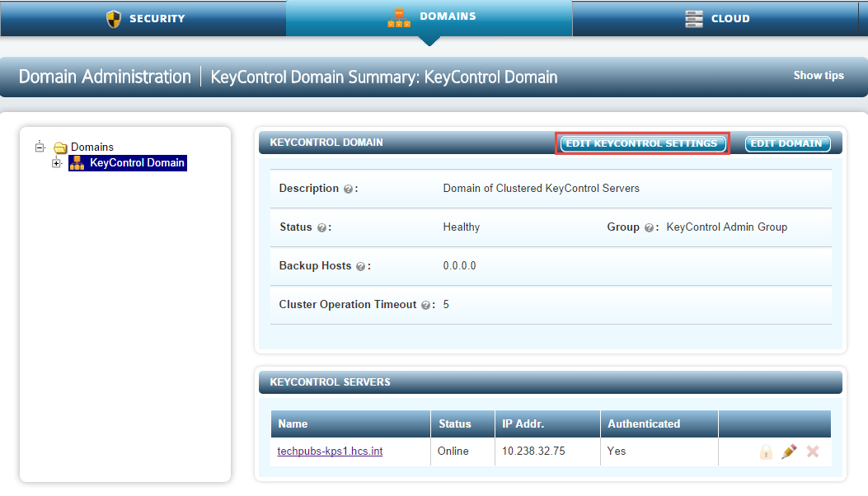868x496 pixels.
Task: Click the IP Addr. column header
Action: coord(547,424)
